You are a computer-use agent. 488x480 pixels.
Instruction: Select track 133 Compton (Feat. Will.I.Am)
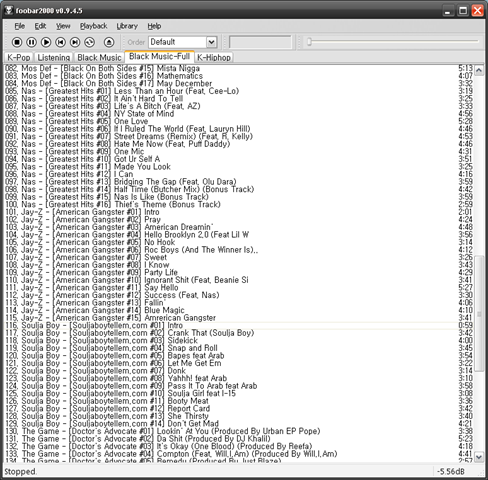[x=239, y=454]
